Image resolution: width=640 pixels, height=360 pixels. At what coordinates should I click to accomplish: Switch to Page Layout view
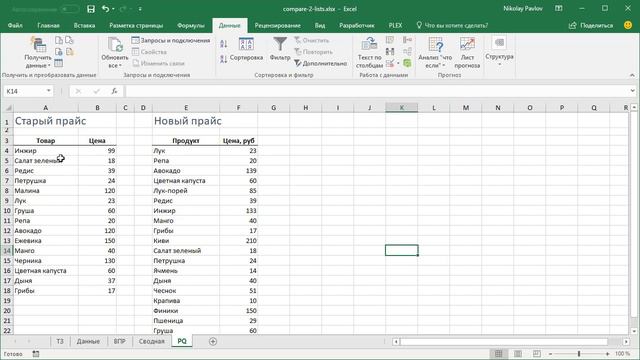coord(518,354)
